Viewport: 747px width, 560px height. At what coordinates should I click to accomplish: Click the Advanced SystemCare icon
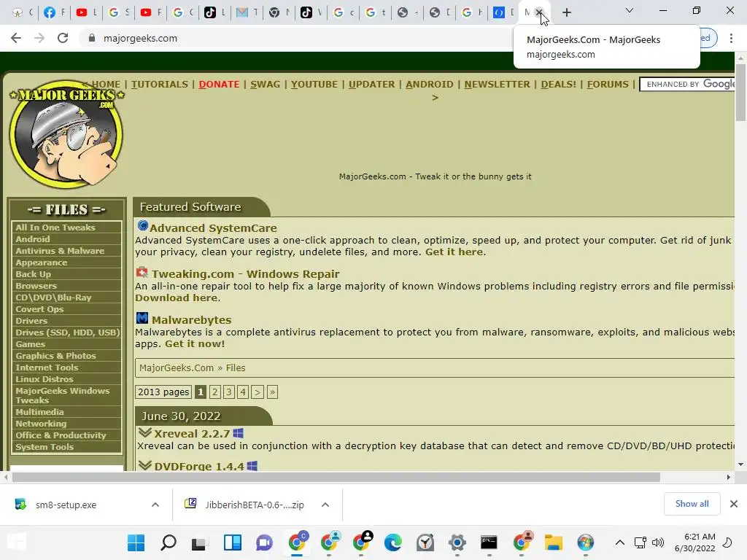click(x=142, y=226)
